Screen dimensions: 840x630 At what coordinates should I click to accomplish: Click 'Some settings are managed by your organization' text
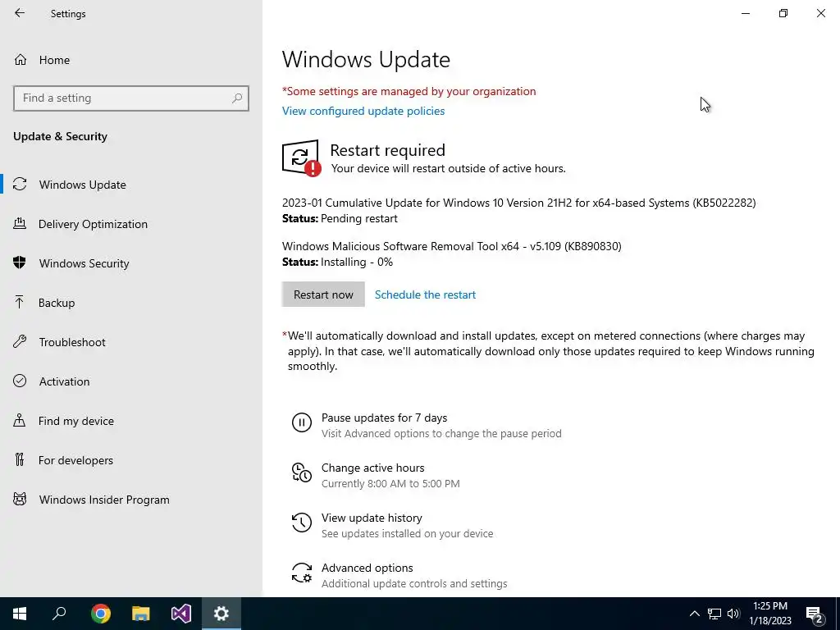[409, 91]
